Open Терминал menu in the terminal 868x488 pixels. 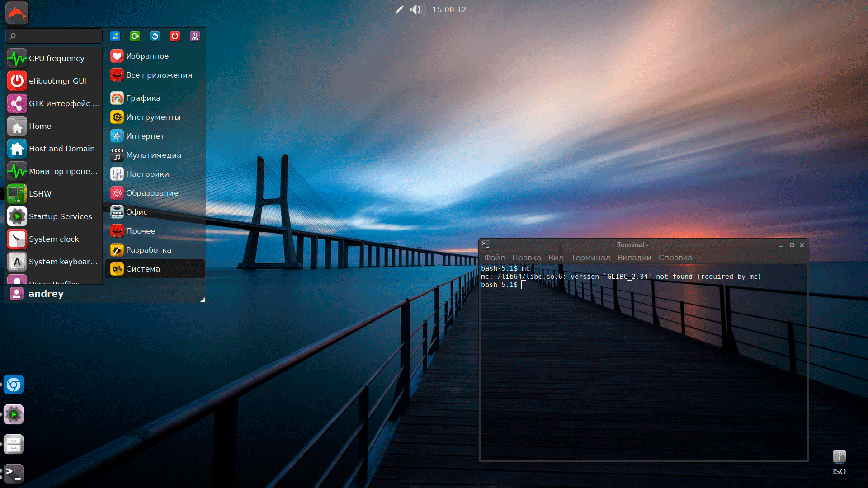click(590, 258)
